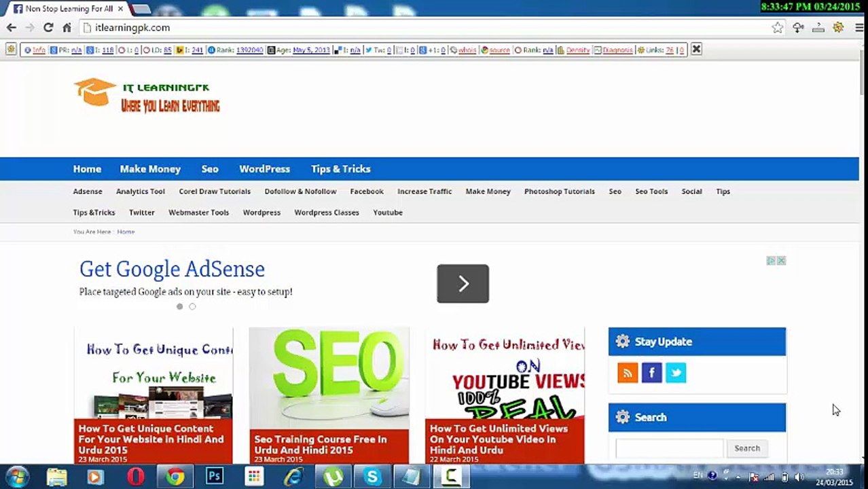Reload the page with the refresh icon
868x489 pixels.
48,28
